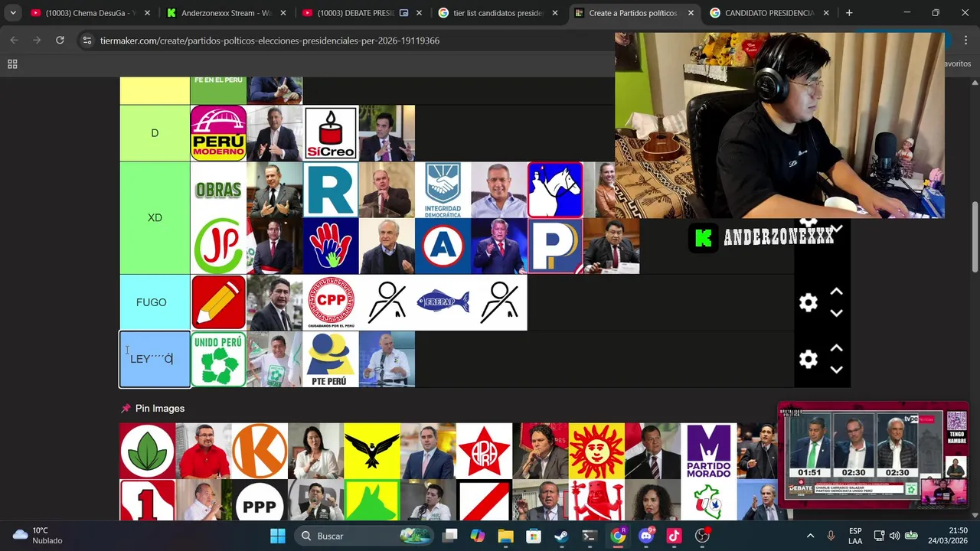Image resolution: width=980 pixels, height=551 pixels.
Task: Click the smiling sun party logo
Action: tap(596, 451)
